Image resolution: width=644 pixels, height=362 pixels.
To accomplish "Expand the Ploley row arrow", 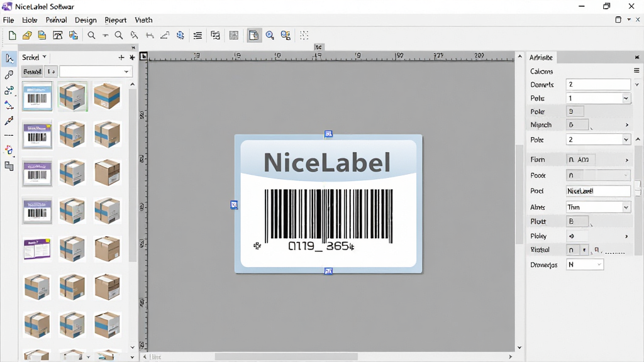I will 627,236.
